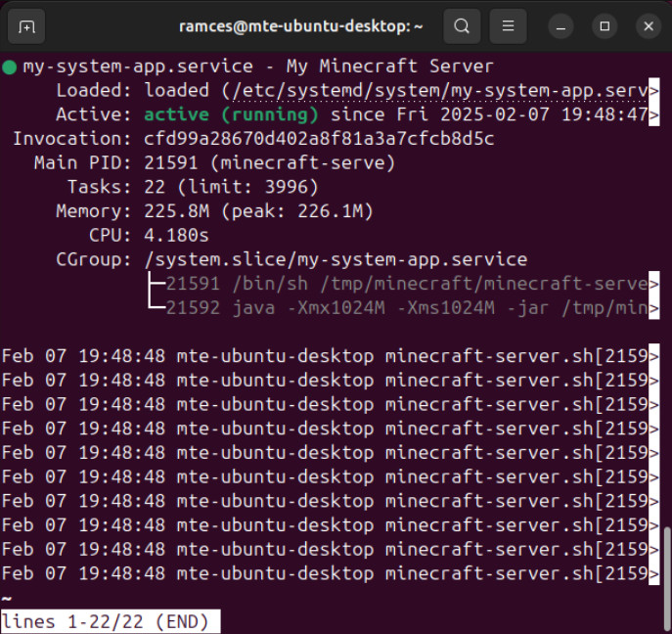
Task: Click the 'Invocation:' label
Action: [72, 139]
